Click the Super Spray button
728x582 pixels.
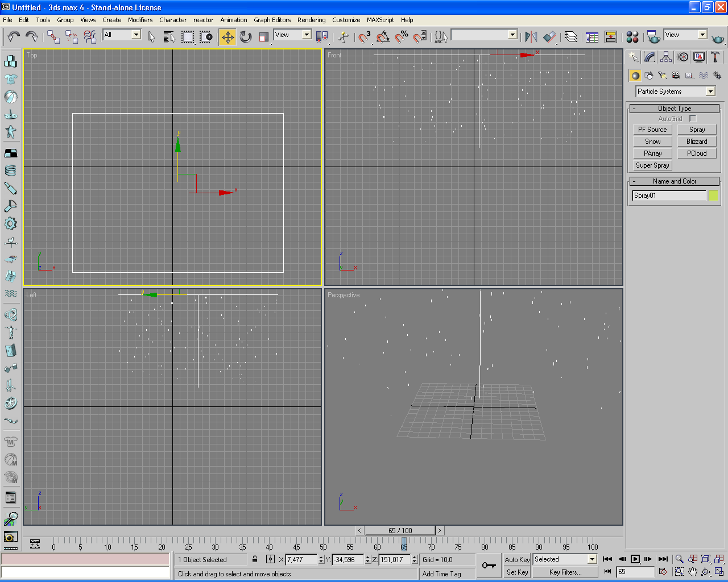coord(652,165)
